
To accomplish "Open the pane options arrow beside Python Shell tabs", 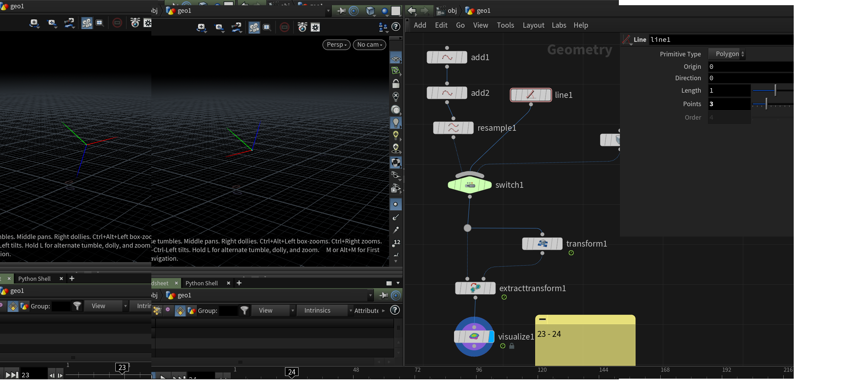I will click(x=398, y=283).
